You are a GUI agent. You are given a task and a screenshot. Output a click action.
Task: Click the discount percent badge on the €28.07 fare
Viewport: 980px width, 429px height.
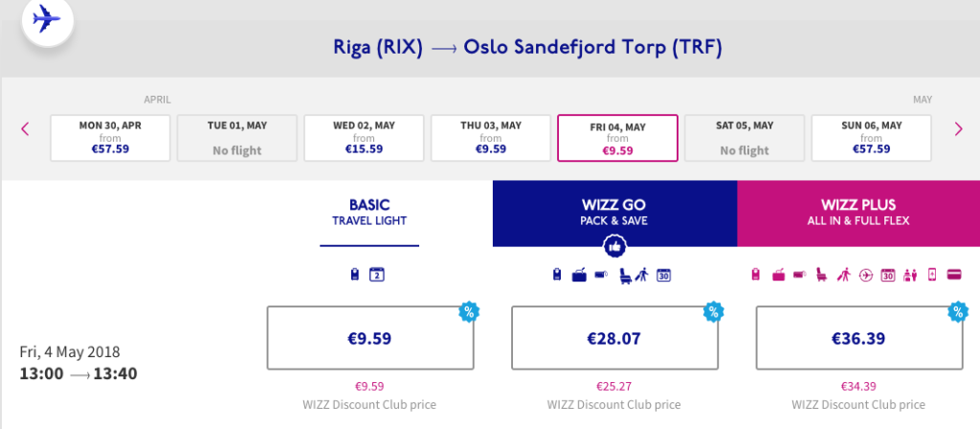(x=713, y=310)
